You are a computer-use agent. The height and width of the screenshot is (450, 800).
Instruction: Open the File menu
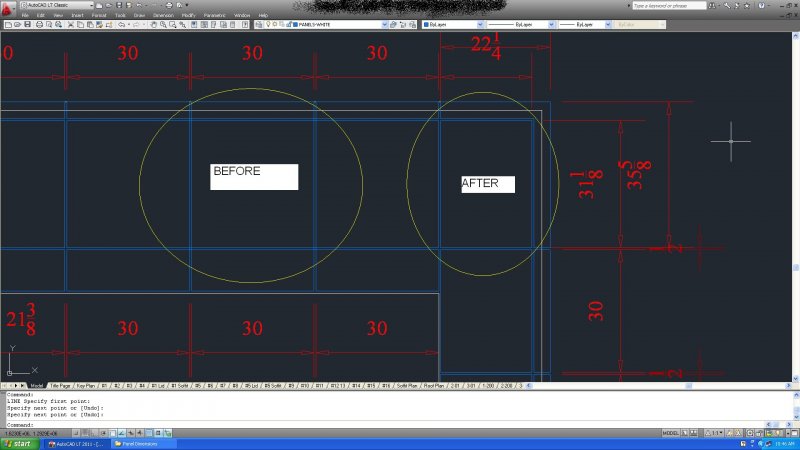[x=24, y=15]
